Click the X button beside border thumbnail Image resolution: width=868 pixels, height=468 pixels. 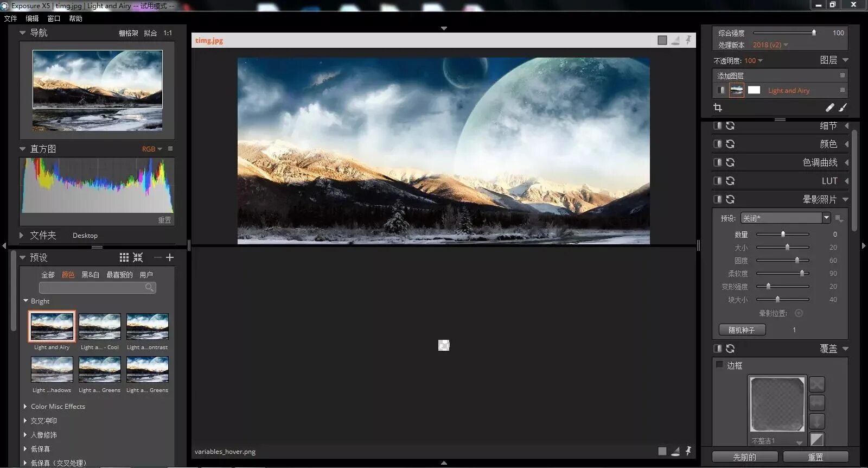click(x=817, y=384)
